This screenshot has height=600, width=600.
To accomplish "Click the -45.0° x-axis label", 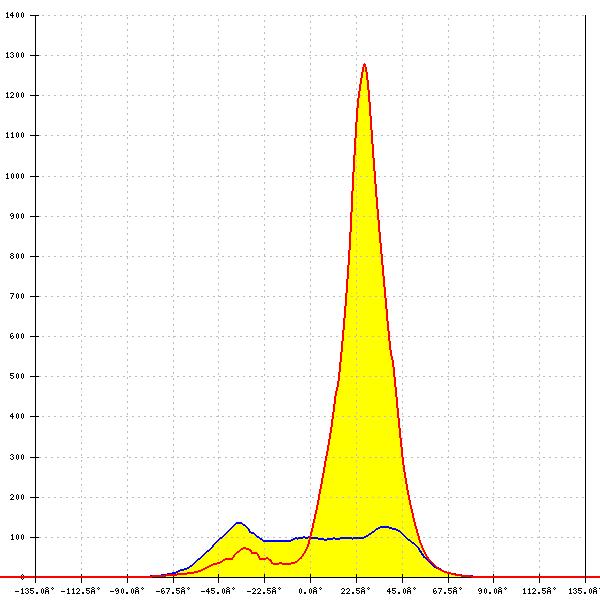I will [218, 591].
